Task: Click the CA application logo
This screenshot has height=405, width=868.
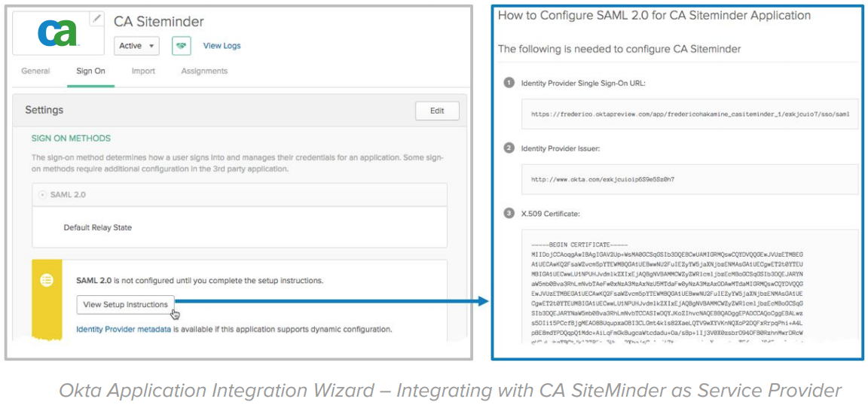Action: (x=58, y=33)
